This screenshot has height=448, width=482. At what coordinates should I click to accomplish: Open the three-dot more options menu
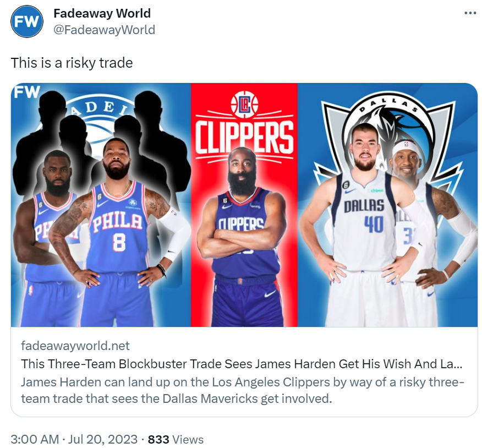point(470,13)
